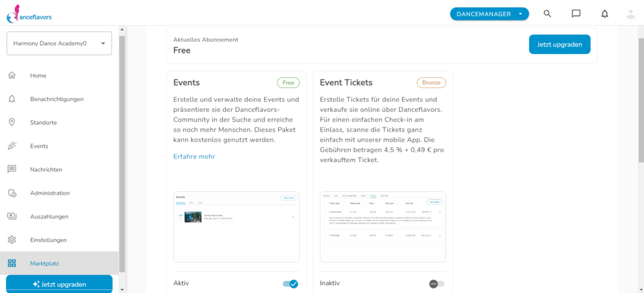Enable the Event Tickets Inaktiv toggle
Viewport: 644px width, 293px height.
click(x=436, y=283)
